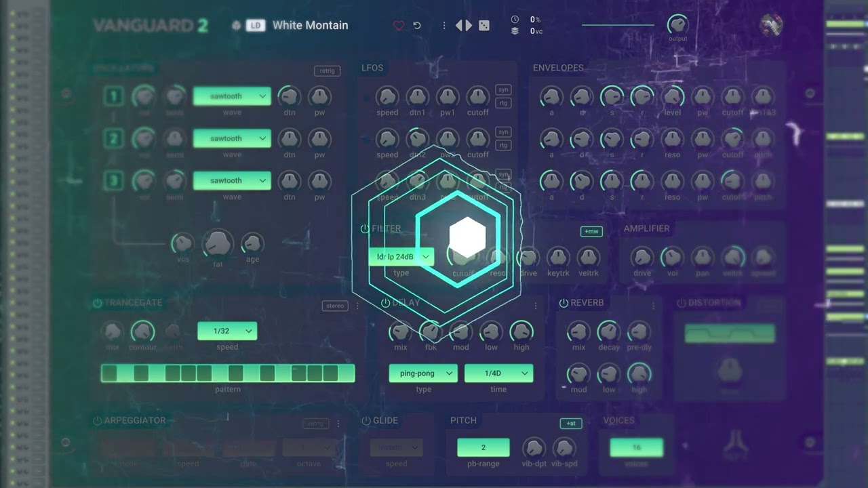868x488 pixels.
Task: Open oscillator 2 sawtooth wave dropdown
Action: 232,138
